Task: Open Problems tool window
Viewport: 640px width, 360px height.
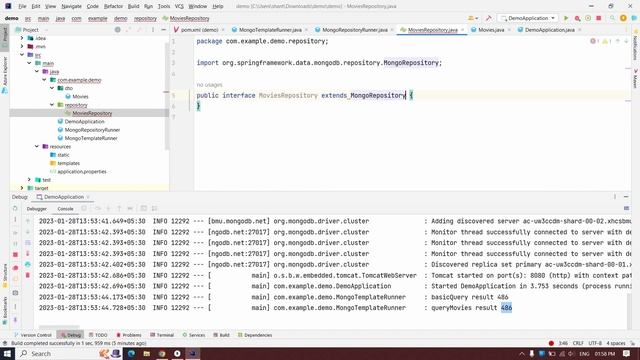Action: (x=129, y=335)
